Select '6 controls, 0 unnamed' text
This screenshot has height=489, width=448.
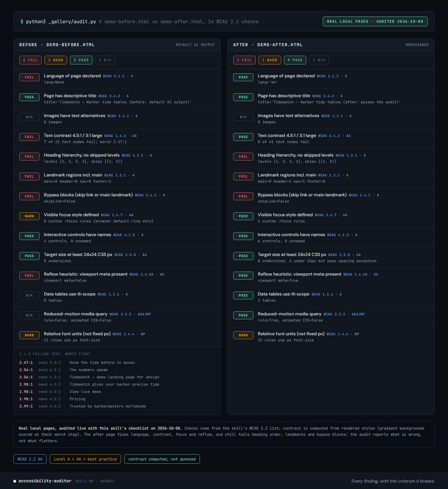coord(281,241)
